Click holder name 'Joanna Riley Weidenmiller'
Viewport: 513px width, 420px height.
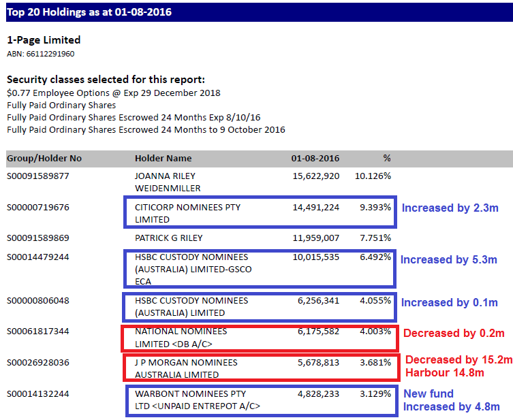[168, 182]
